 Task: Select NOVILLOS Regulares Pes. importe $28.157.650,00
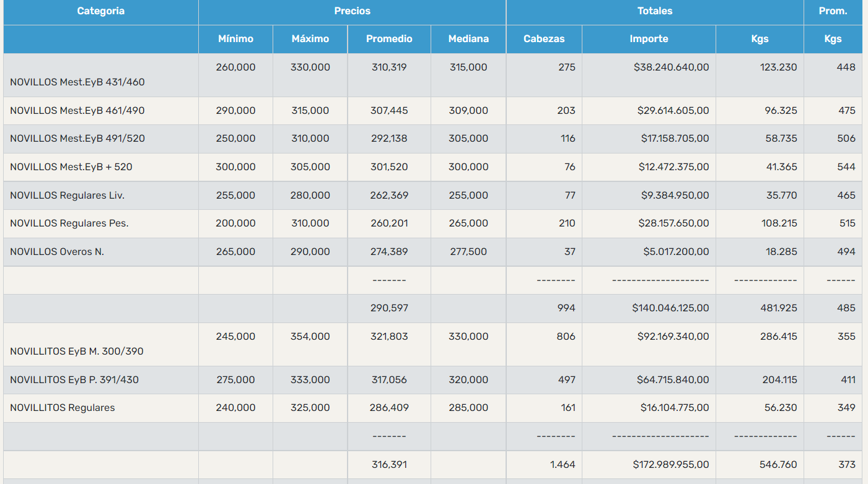(673, 223)
